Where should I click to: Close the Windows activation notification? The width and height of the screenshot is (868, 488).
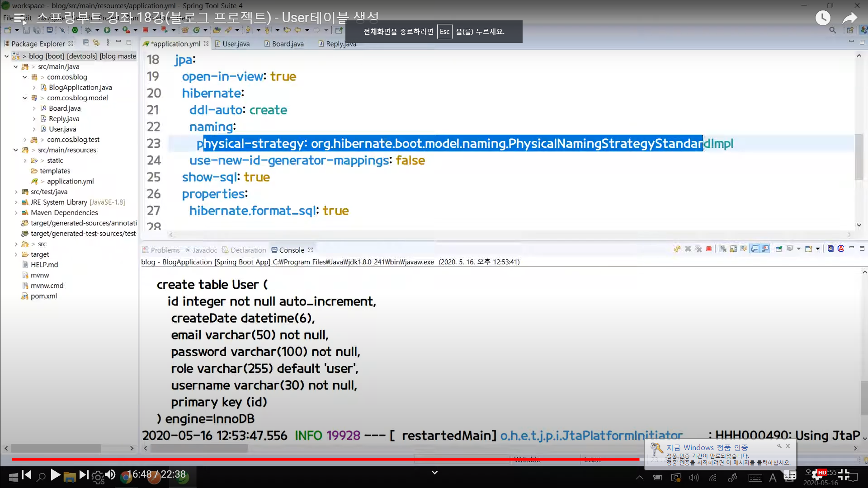(788, 446)
